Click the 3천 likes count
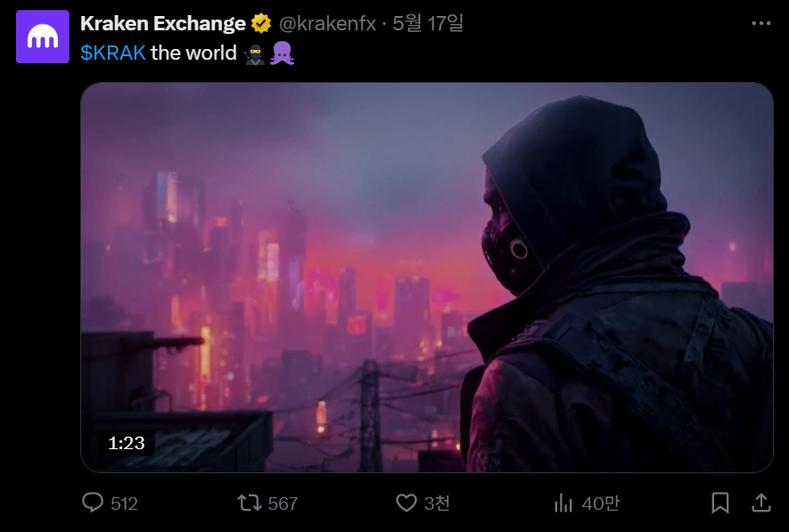Viewport: 789px width, 532px height. (x=437, y=503)
